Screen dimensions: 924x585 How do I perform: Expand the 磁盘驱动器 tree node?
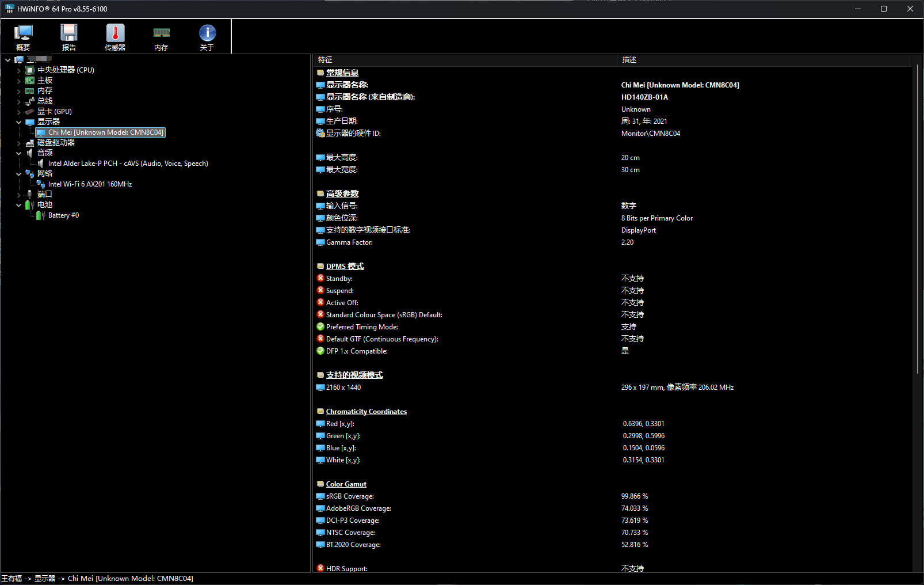coord(18,143)
